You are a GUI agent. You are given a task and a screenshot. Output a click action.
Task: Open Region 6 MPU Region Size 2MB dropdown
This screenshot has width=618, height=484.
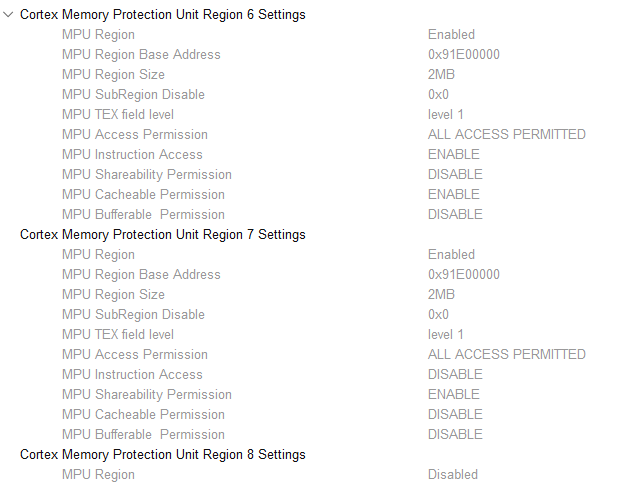point(441,75)
